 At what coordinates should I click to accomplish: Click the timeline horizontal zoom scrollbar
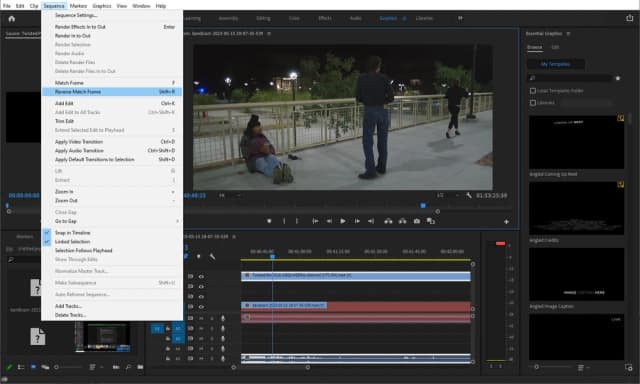click(x=270, y=367)
